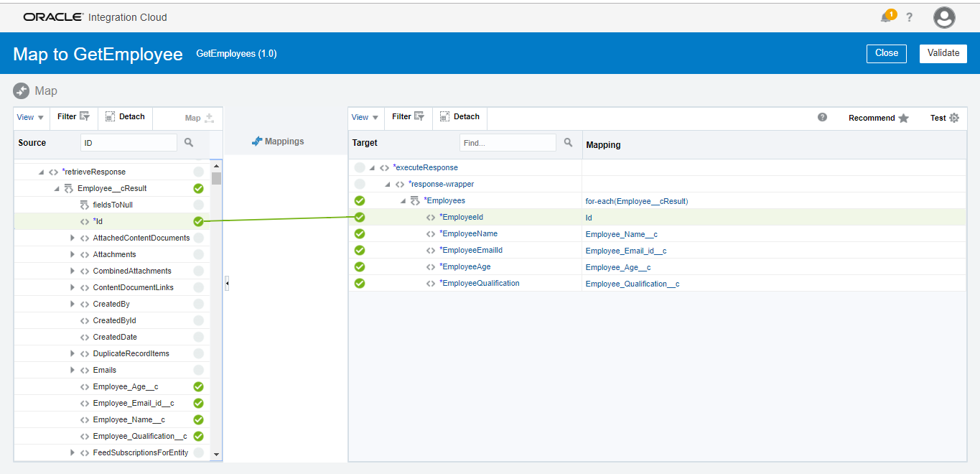The height and width of the screenshot is (474, 980).
Task: Click the Recommend star icon
Action: coord(903,118)
